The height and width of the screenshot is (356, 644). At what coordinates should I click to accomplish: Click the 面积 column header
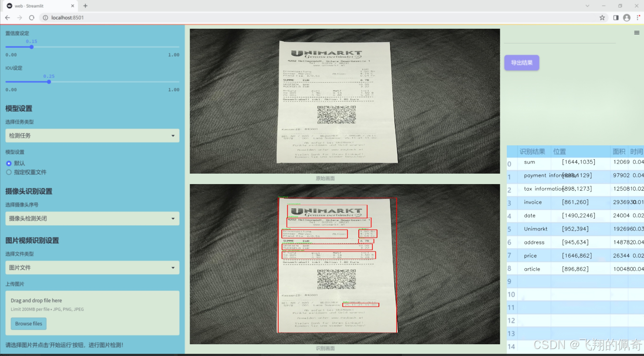point(619,151)
